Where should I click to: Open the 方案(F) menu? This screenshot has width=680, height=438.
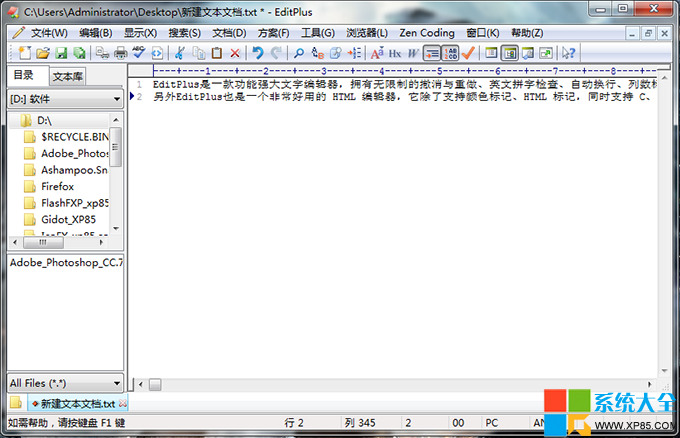(x=273, y=33)
